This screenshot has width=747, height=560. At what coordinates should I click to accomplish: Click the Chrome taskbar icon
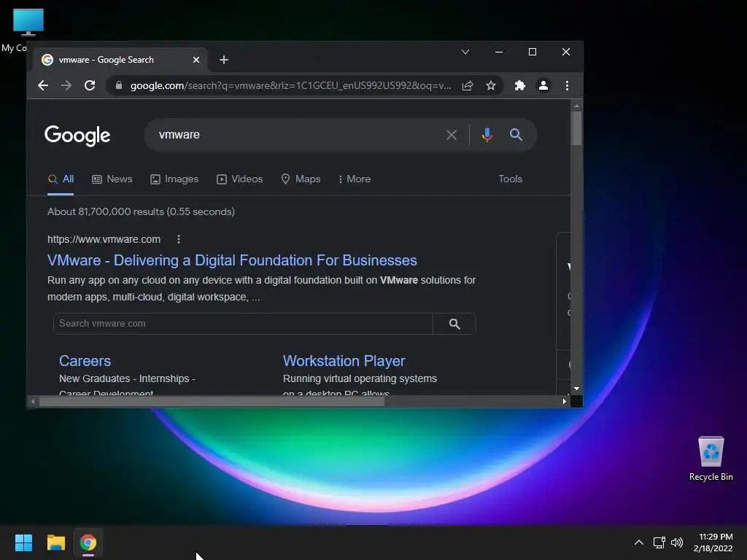click(88, 542)
